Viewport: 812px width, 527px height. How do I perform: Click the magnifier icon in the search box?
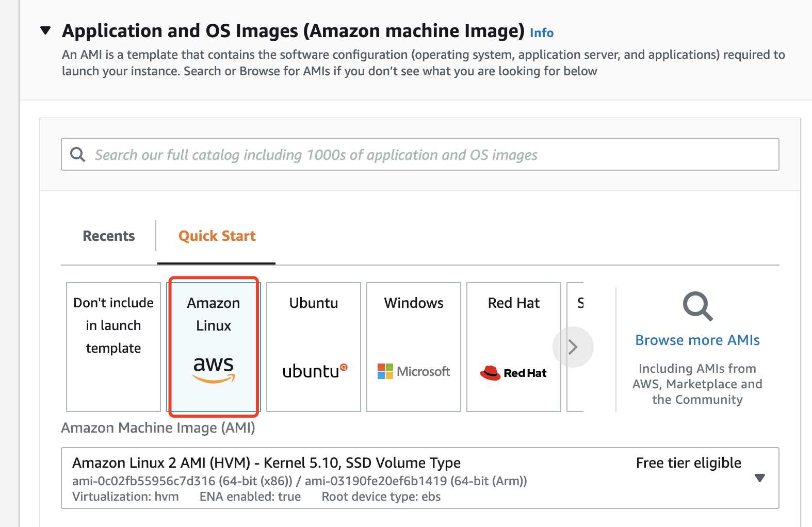tap(78, 154)
